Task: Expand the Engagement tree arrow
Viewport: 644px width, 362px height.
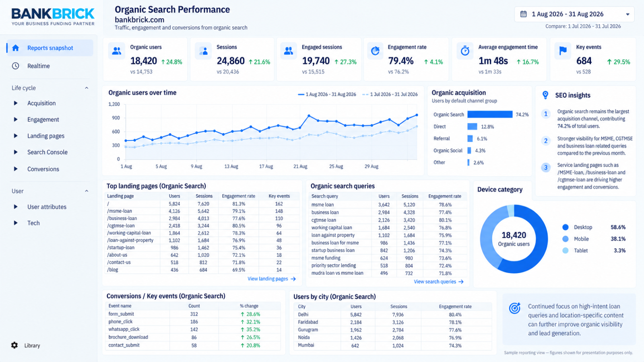Action: click(x=16, y=119)
